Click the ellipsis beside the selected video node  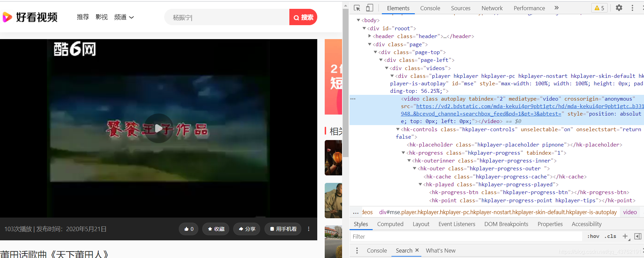[x=353, y=99]
